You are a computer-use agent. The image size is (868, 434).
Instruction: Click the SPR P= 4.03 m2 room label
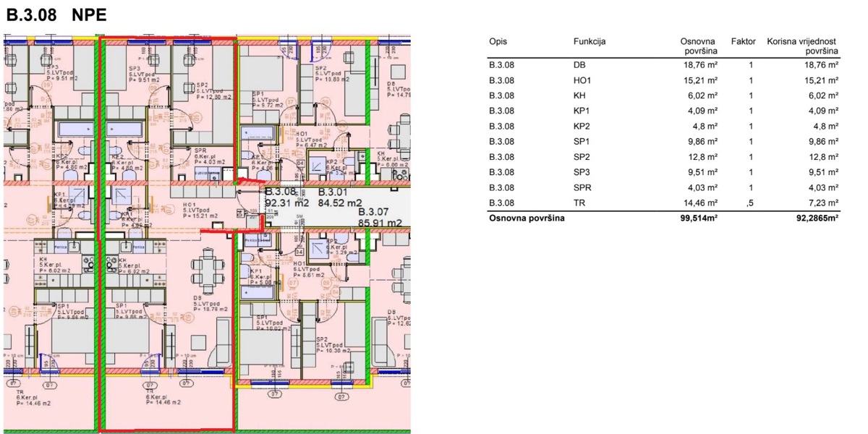[x=210, y=157]
